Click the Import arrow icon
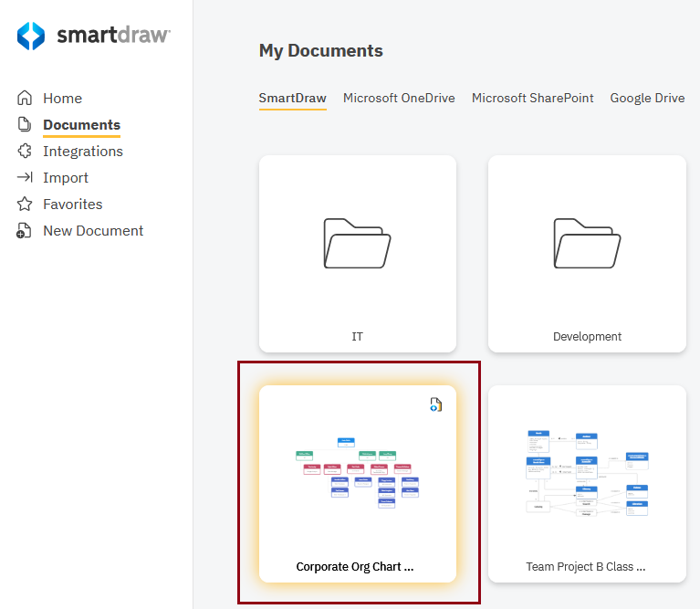Image resolution: width=700 pixels, height=609 pixels. (25, 177)
